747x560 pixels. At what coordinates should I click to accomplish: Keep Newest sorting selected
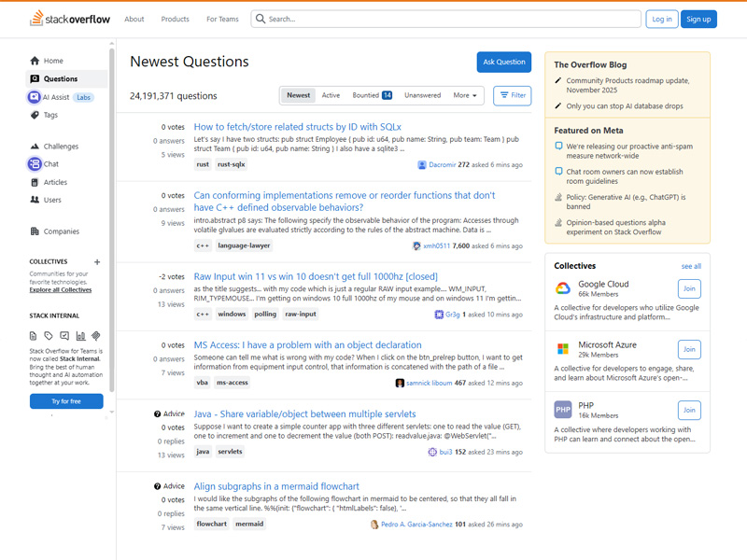298,95
